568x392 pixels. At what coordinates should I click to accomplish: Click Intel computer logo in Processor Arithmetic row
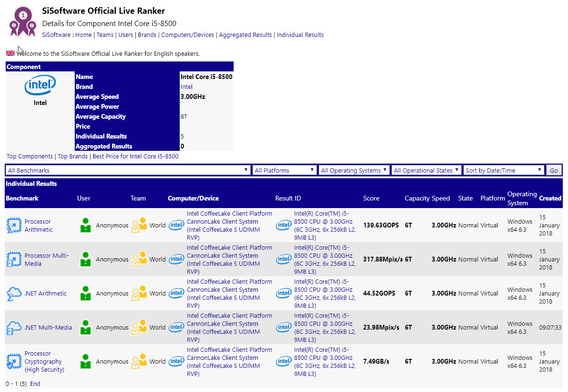(176, 225)
